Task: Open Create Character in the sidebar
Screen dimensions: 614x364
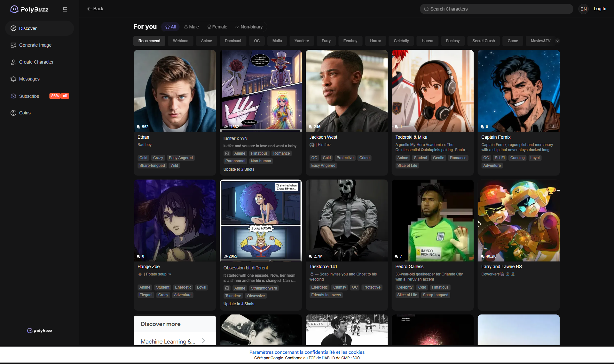Action: tap(39, 62)
